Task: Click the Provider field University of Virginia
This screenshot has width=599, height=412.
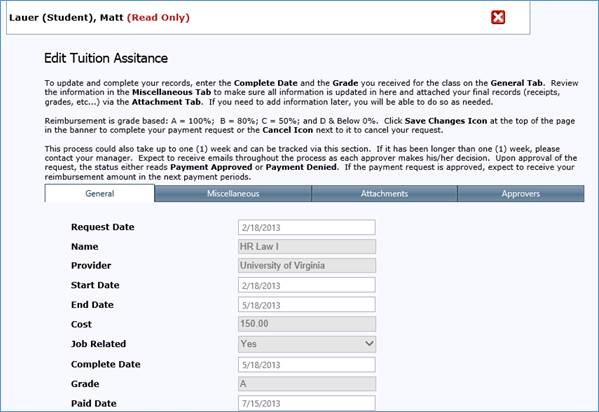Action: pyautogui.click(x=307, y=266)
